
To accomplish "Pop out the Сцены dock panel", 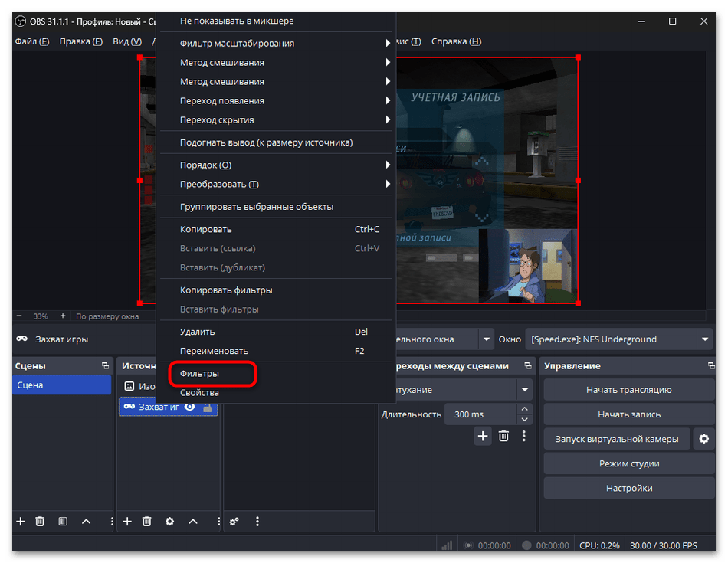I will point(106,365).
